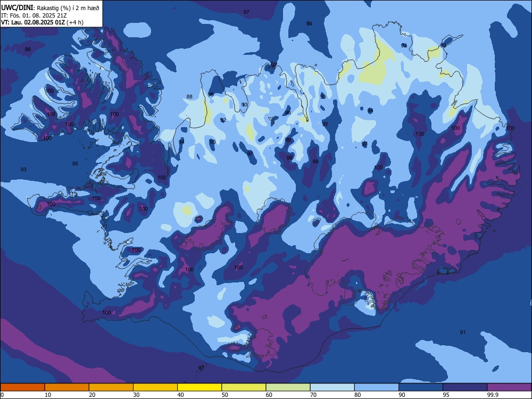
Task: Click the '95' tick label on the legend bar
Action: point(446,395)
